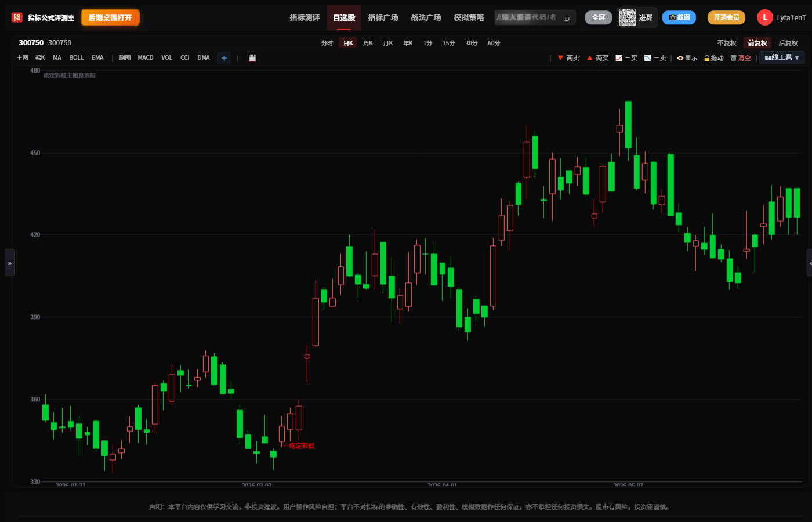812x522 pixels.
Task: Switch to 分时 intraday chart
Action: [327, 43]
